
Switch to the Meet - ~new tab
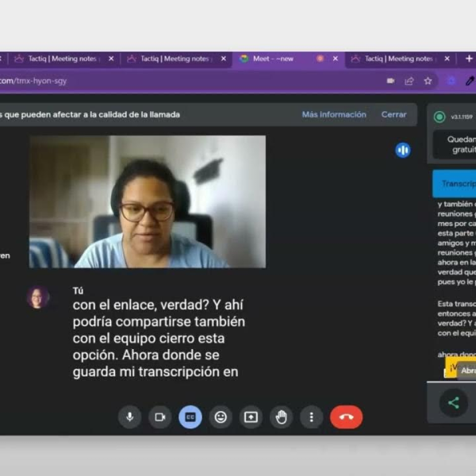(x=289, y=59)
